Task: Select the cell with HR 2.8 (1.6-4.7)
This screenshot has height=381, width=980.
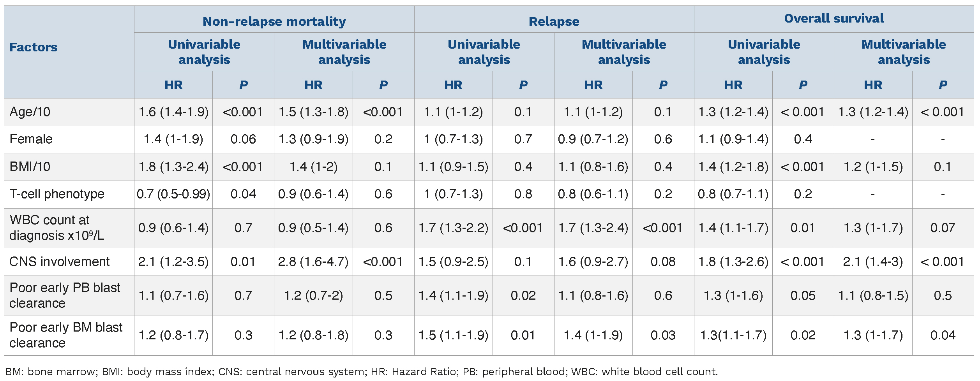Action: 313,262
